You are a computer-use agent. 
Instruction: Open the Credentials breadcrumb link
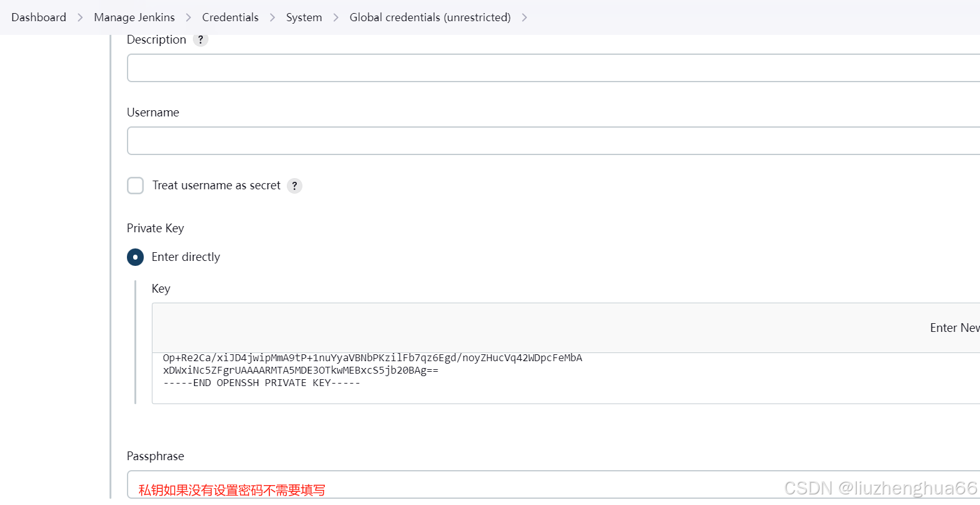pos(230,17)
